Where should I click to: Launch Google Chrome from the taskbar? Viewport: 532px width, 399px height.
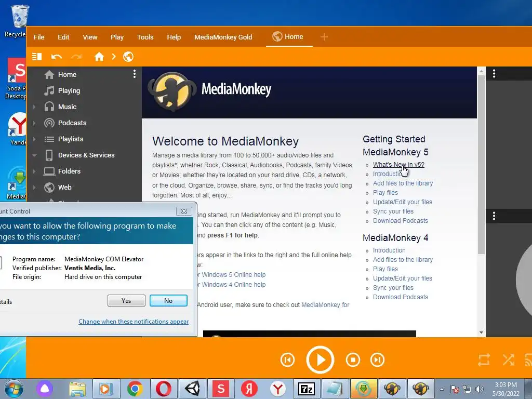pos(135,389)
